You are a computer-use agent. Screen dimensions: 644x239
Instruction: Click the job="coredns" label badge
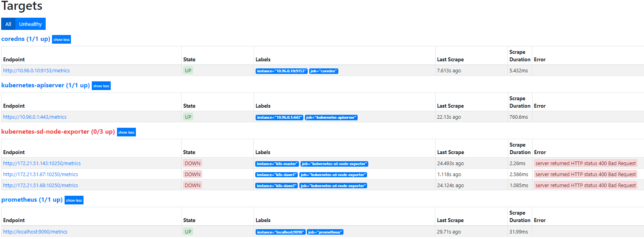coord(323,71)
